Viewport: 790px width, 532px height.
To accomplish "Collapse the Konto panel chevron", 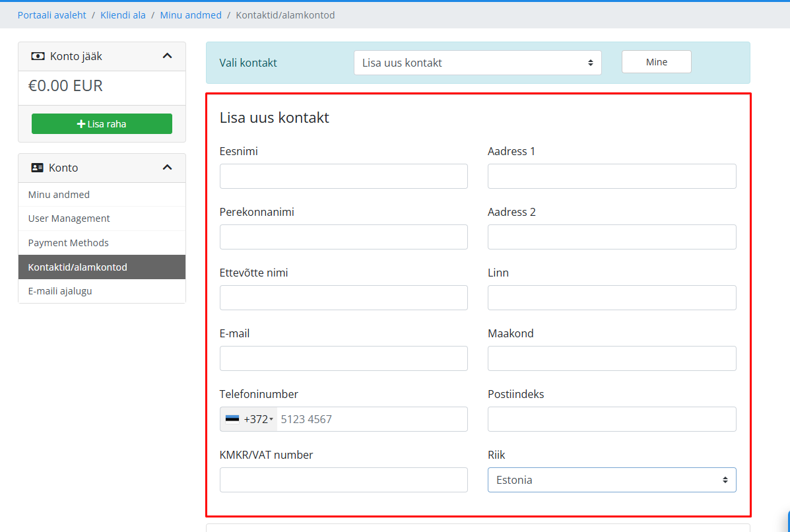I will 167,168.
